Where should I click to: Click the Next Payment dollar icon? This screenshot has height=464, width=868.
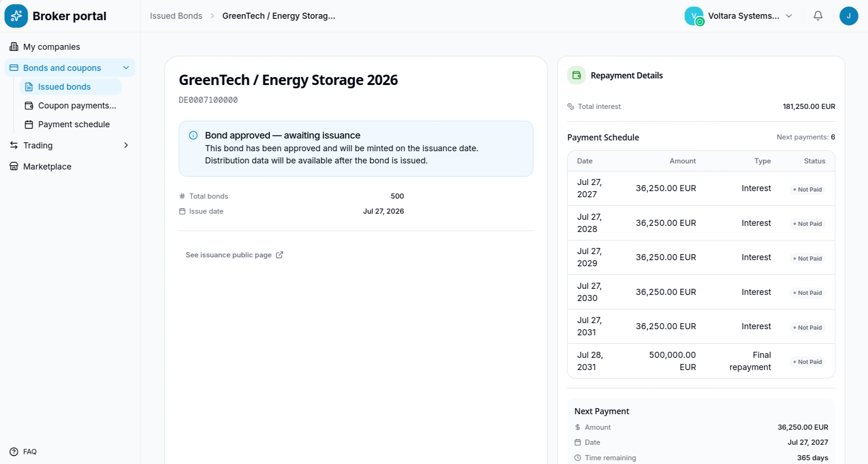(x=578, y=427)
